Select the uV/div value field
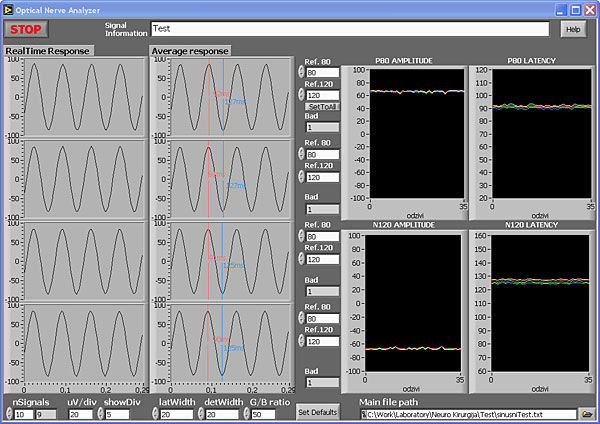Screen dimensions: 600x424 [x=81, y=414]
